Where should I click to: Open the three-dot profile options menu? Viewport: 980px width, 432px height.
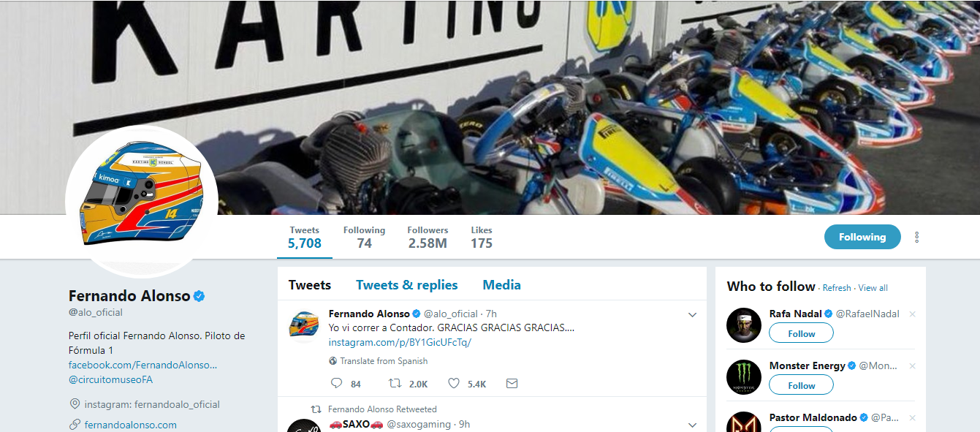tap(916, 238)
